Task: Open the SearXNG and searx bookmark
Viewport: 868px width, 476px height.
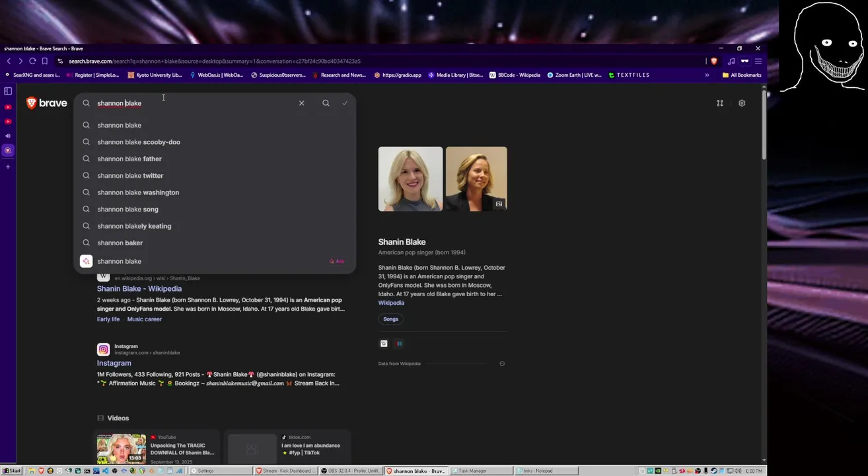Action: pos(32,75)
